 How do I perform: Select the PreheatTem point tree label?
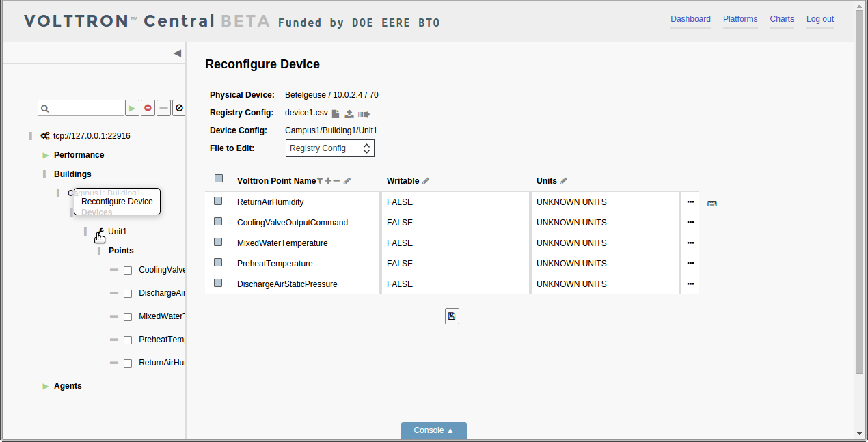pyautogui.click(x=161, y=340)
